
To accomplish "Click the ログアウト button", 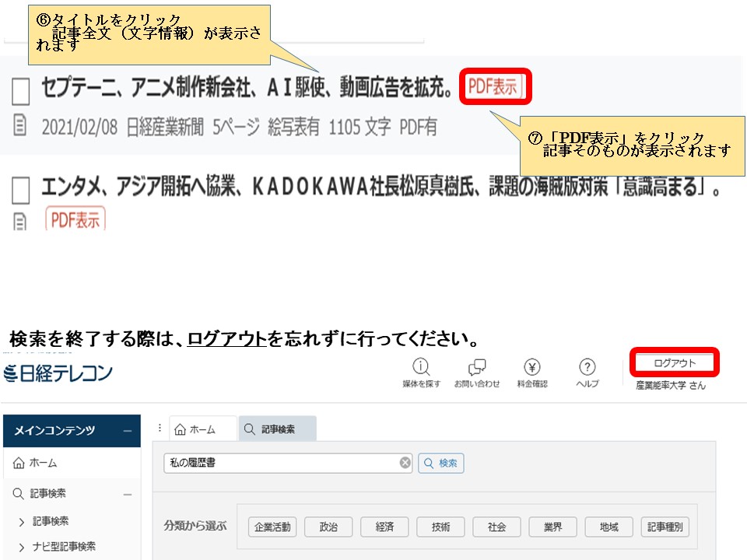I will coord(675,363).
